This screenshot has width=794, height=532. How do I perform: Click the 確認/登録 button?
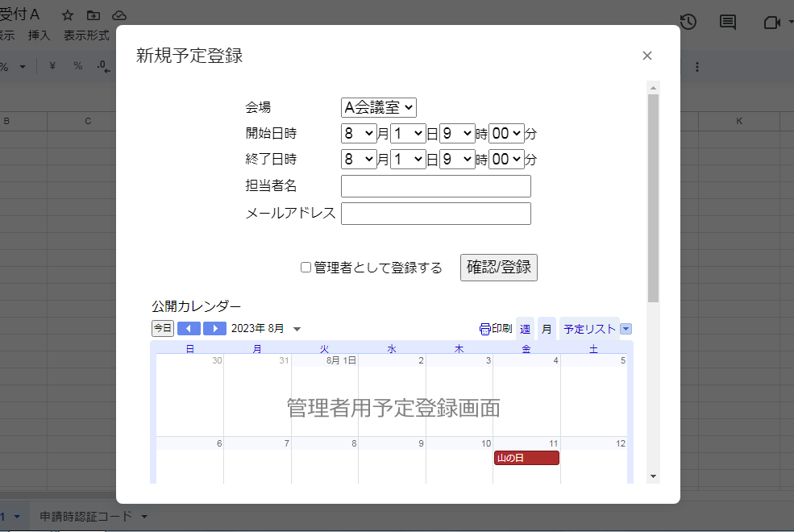pyautogui.click(x=499, y=268)
